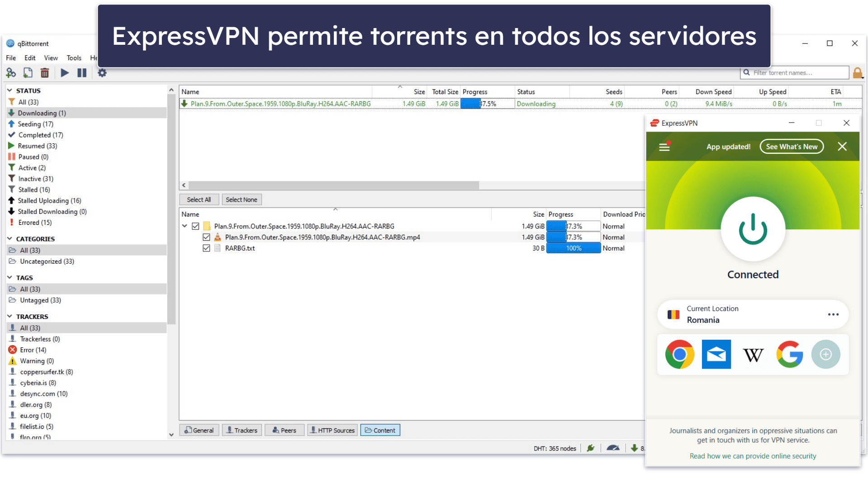Click the Select None button
Screen dimensions: 868x488
click(242, 199)
